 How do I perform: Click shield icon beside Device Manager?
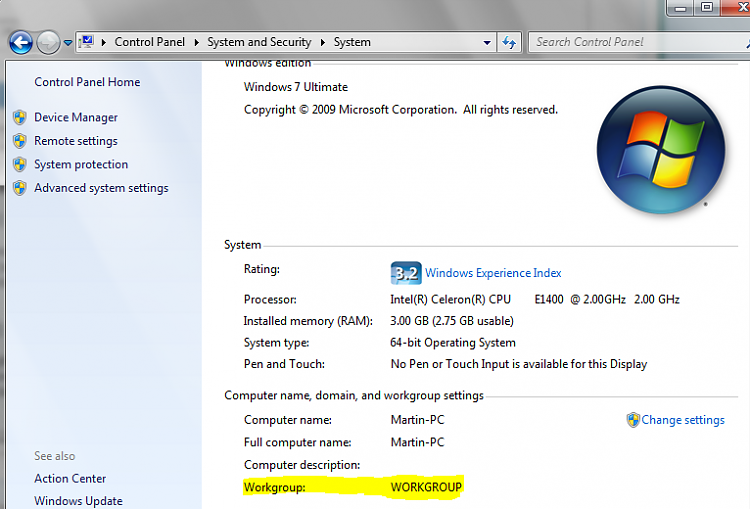(20, 117)
